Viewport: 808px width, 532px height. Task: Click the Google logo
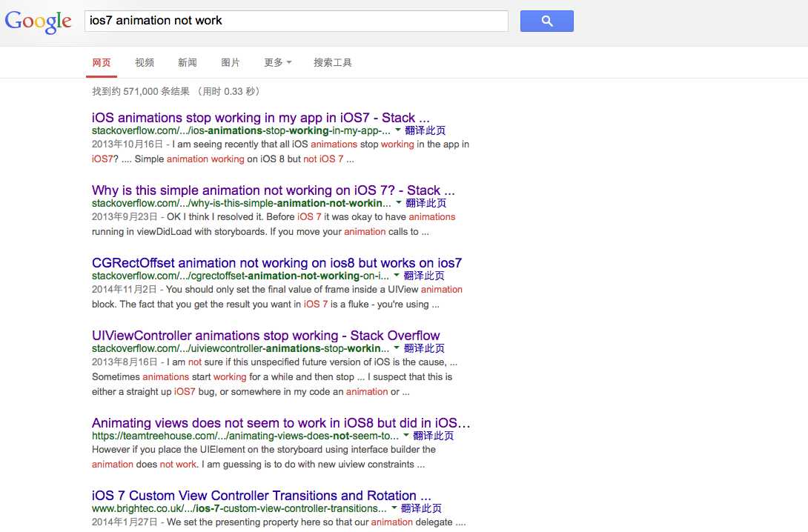click(x=38, y=21)
